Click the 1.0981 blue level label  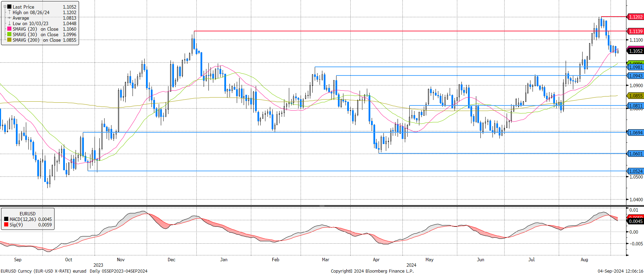pos(635,67)
